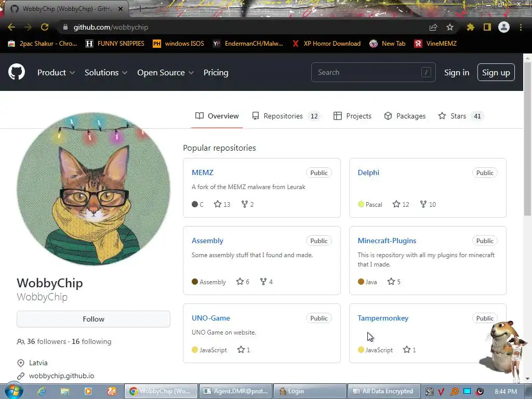Open Windows Explorer folder on taskbar
The image size is (532, 399).
coord(65,391)
